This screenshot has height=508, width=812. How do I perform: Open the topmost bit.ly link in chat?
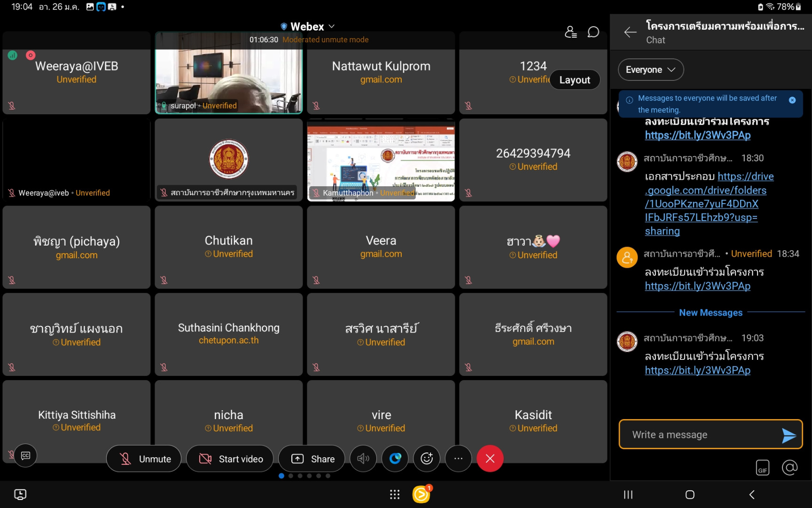697,135
